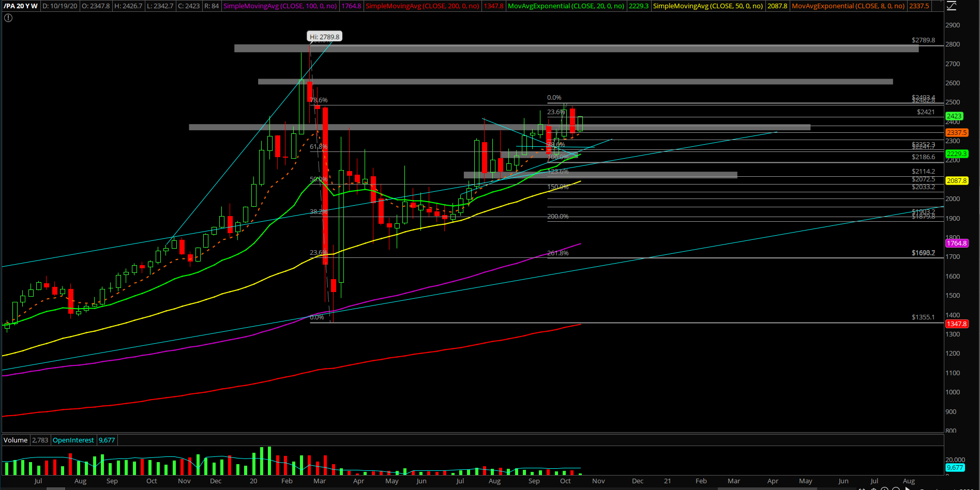Select the topmost grey resistance zone rectangle
The width and height of the screenshot is (980, 490).
576,49
